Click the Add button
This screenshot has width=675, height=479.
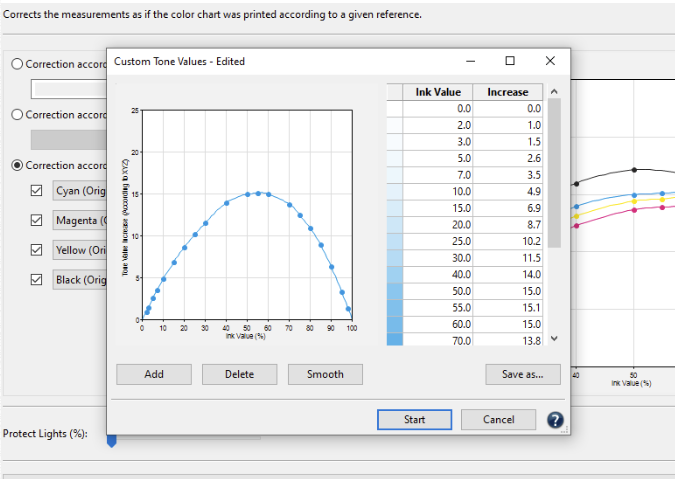click(x=154, y=374)
